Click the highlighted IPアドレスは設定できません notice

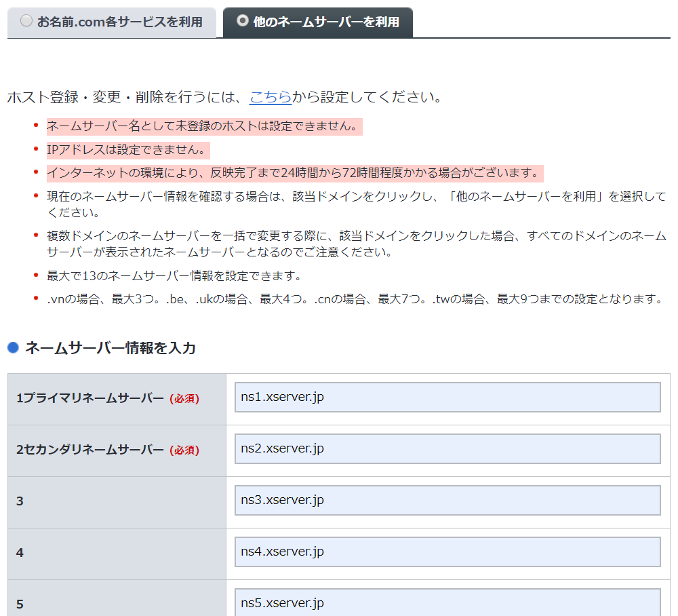127,150
